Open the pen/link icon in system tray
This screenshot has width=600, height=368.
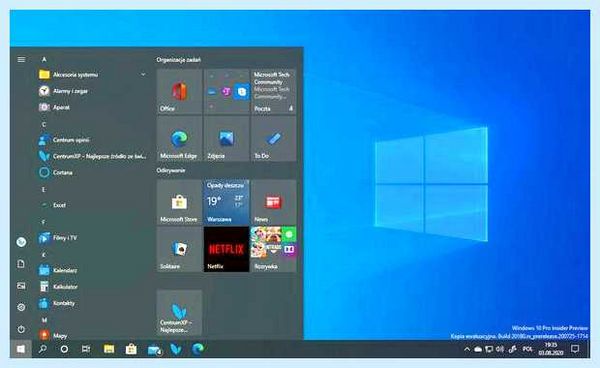tap(513, 349)
